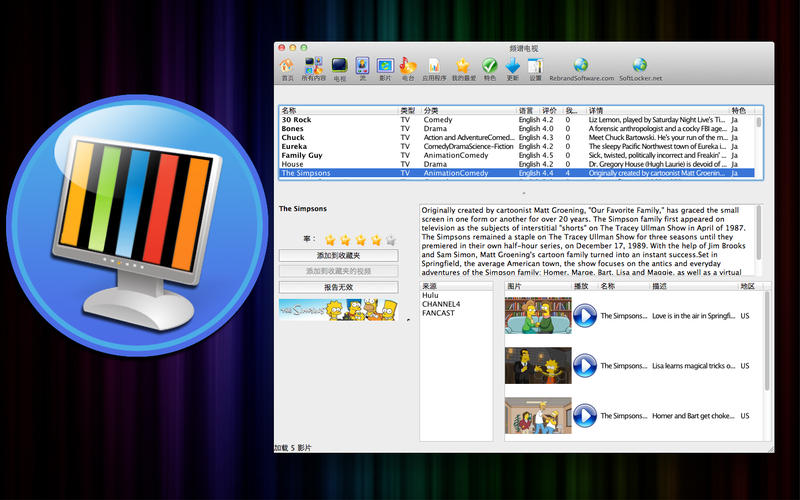Image resolution: width=800 pixels, height=500 pixels.
Task: Rate The Simpsons two stars
Action: [345, 240]
